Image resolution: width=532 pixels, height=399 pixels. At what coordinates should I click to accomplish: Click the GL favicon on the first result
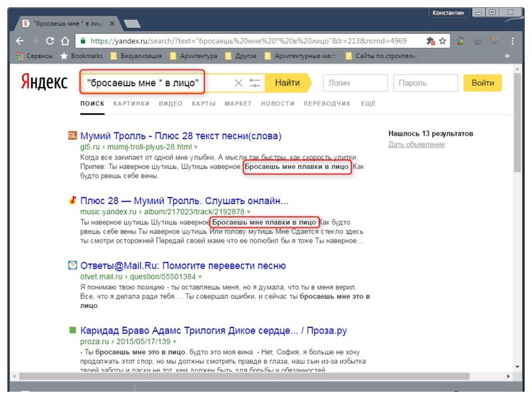coord(73,135)
